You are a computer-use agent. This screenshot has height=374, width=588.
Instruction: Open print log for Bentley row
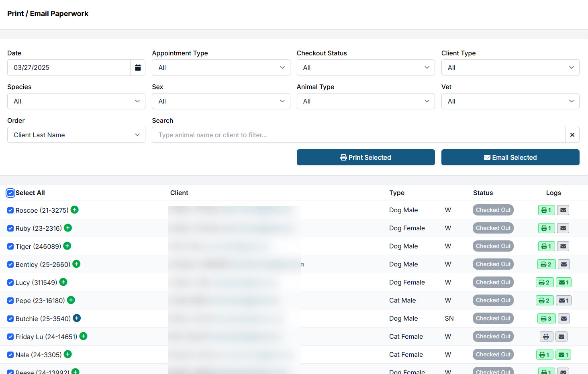[546, 264]
